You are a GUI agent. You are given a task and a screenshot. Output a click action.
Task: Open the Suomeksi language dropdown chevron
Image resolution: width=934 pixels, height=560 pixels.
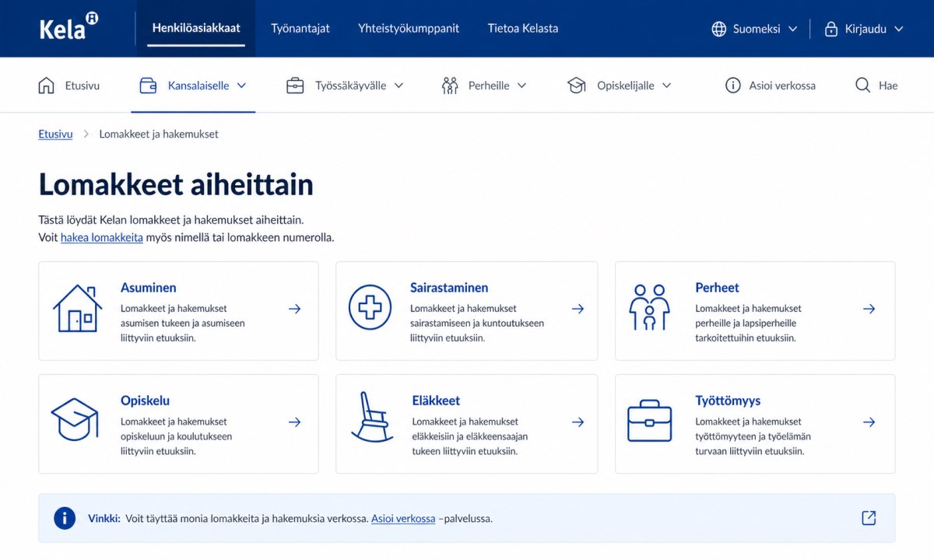tap(793, 29)
